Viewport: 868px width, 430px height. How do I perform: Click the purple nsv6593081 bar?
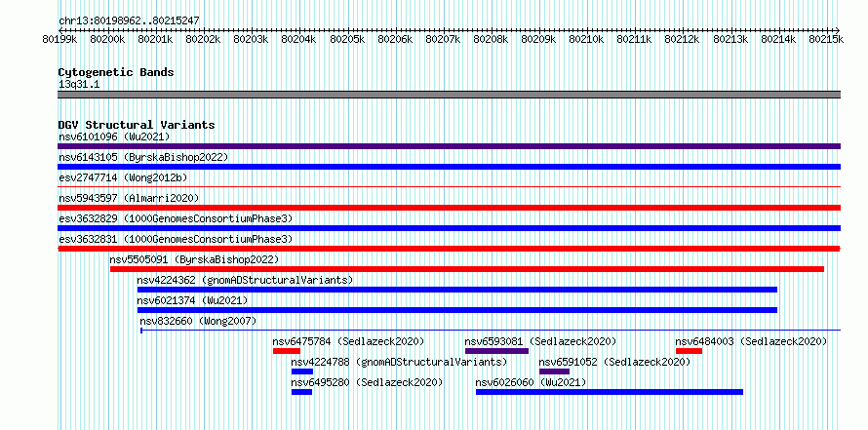[x=496, y=351]
